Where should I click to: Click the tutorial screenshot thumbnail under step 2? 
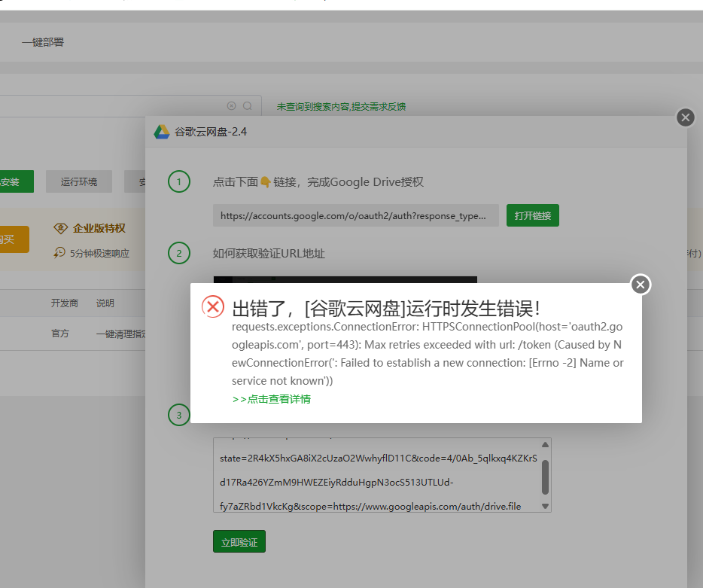(345, 279)
